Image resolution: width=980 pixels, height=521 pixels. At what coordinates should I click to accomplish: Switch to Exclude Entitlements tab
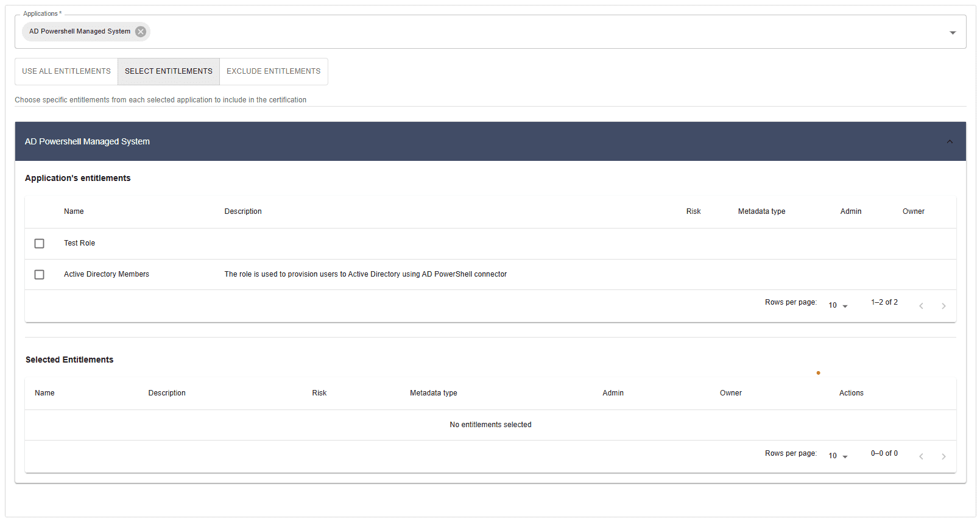tap(273, 71)
